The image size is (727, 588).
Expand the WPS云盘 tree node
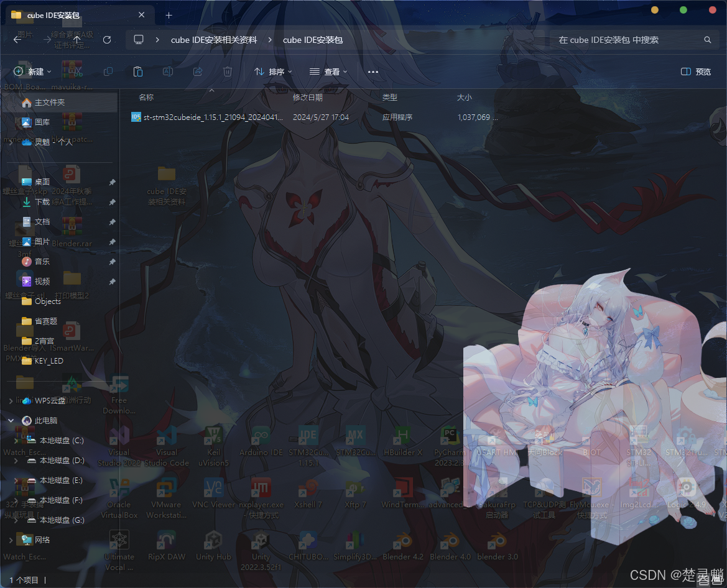[x=11, y=401]
